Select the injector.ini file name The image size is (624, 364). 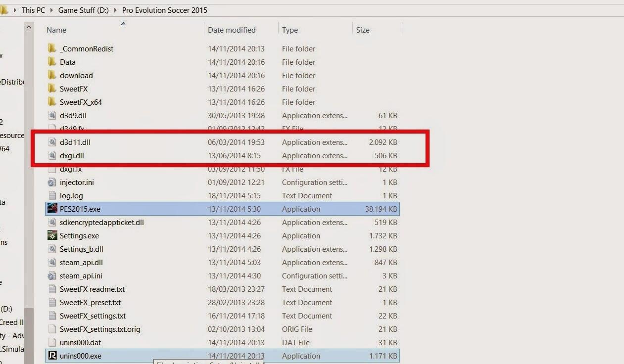click(77, 182)
